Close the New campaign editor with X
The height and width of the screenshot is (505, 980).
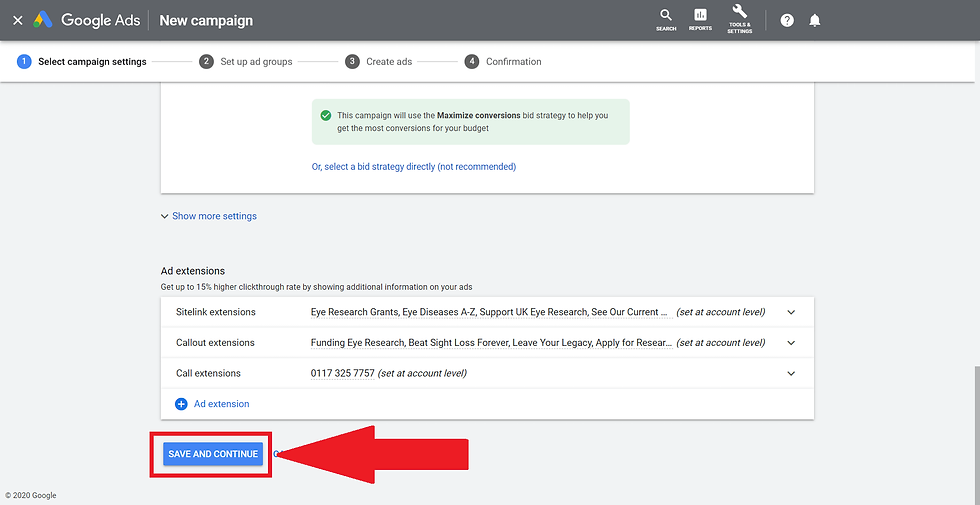click(18, 21)
